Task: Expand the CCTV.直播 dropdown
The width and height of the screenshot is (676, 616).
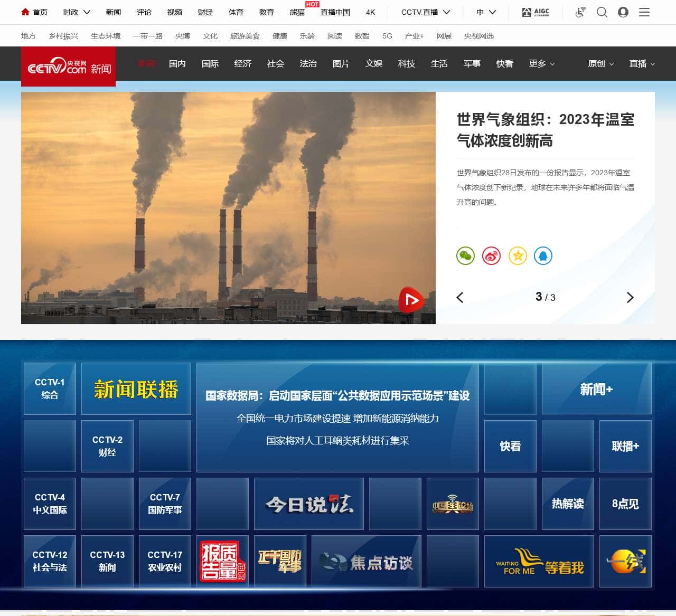Action: [x=425, y=12]
